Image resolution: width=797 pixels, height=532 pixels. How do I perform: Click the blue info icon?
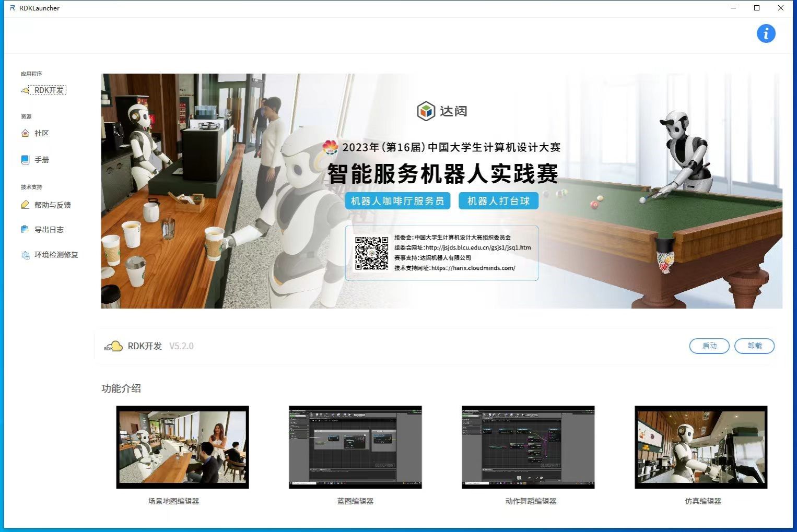point(766,34)
